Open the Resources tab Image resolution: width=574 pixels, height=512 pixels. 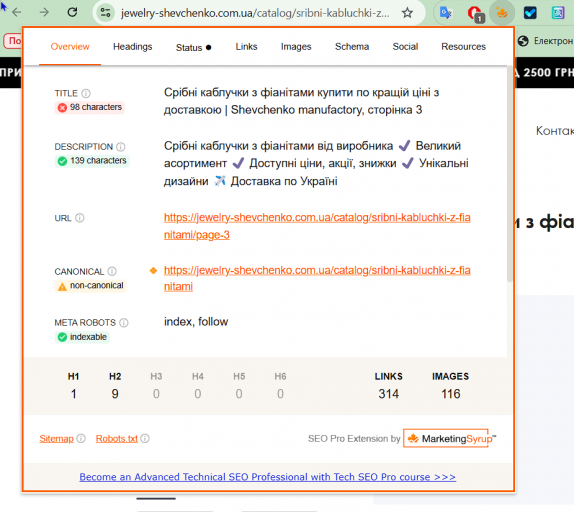(x=463, y=47)
